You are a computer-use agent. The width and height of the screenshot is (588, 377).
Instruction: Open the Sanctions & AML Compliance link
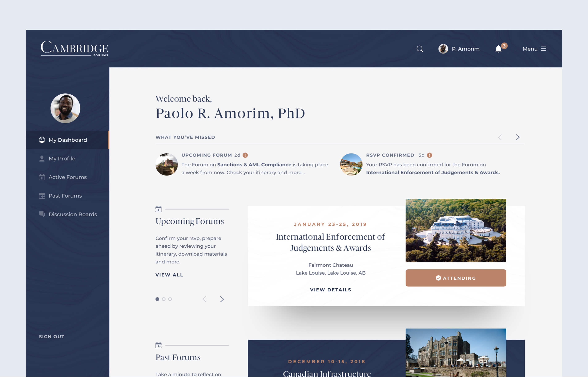coord(254,164)
